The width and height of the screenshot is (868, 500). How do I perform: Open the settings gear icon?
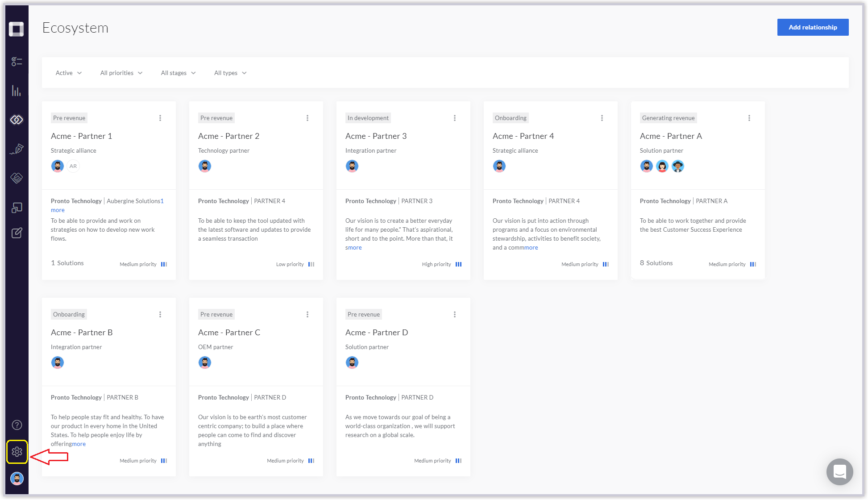pos(17,452)
